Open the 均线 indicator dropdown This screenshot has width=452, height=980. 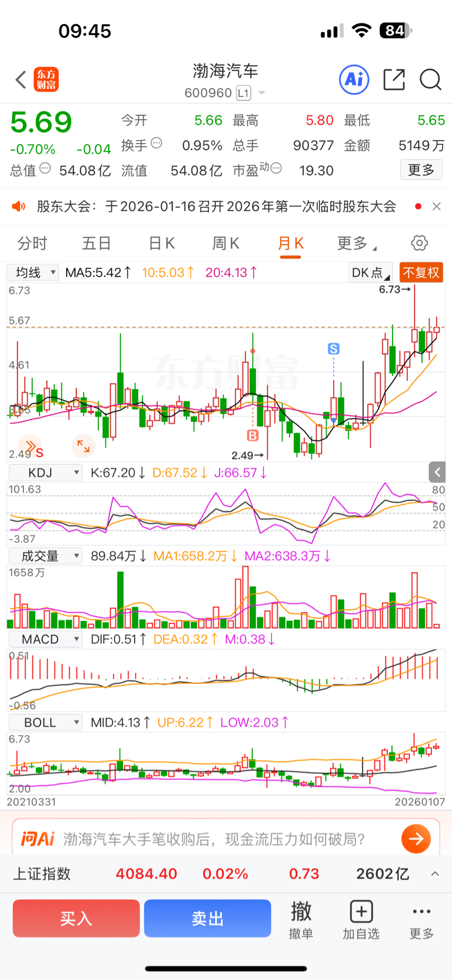pos(32,273)
